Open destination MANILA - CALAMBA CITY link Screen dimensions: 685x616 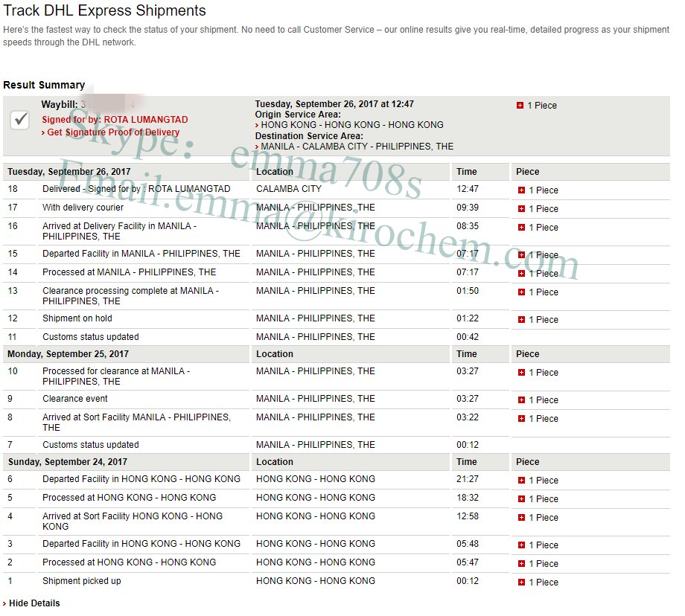tap(357, 147)
